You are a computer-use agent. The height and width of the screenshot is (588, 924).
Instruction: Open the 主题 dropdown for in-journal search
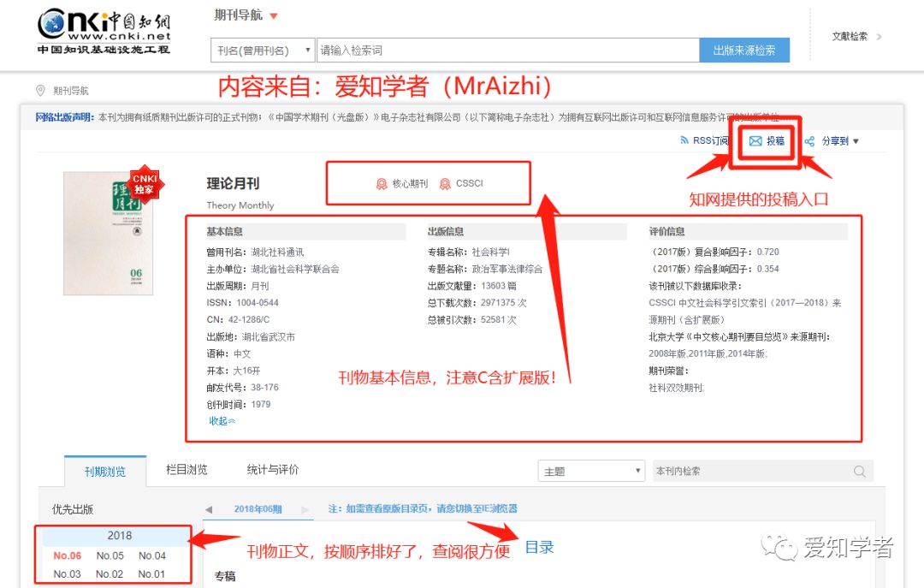click(x=592, y=472)
